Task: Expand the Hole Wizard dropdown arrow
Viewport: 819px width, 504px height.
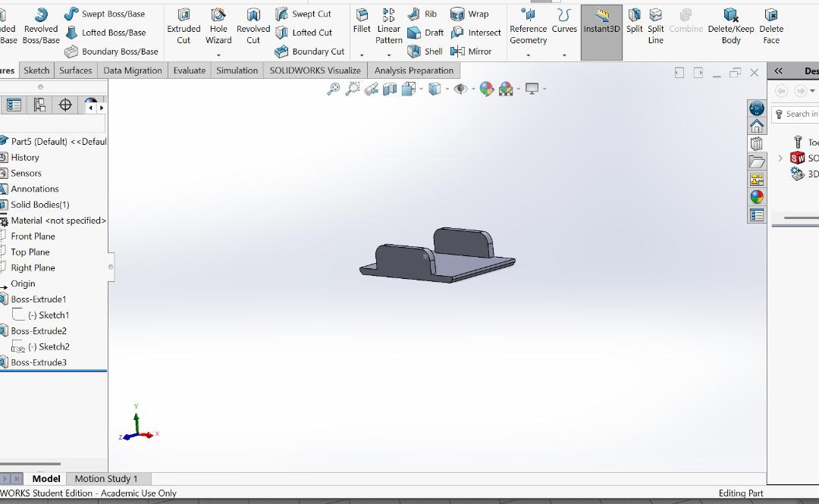Action: (x=218, y=55)
